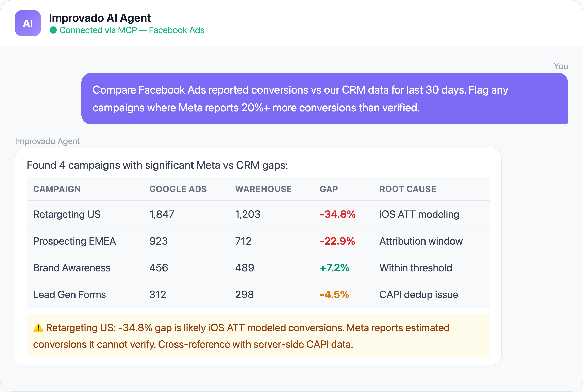The image size is (583, 392).
Task: Select the Brand Awareness row
Action: coord(72,268)
